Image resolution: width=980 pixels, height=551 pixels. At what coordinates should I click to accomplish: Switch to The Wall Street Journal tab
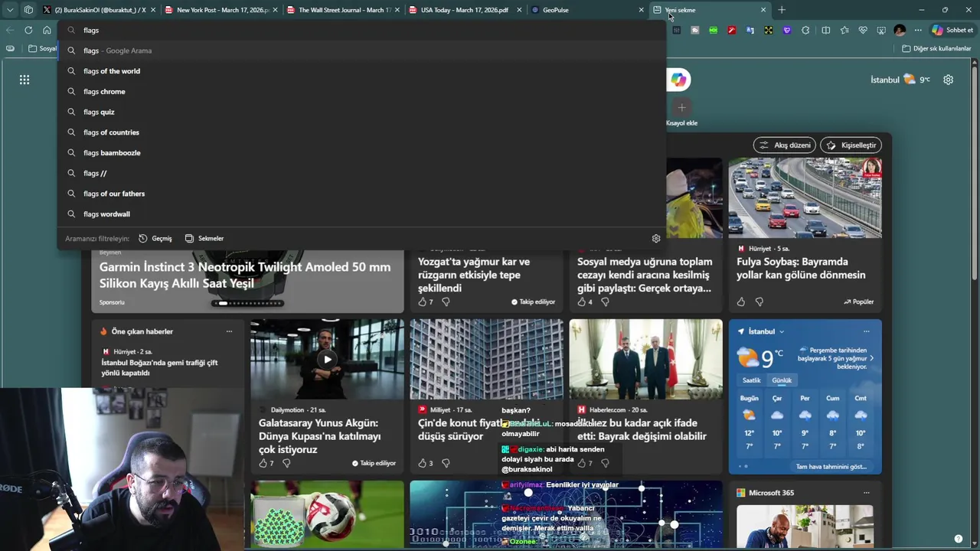click(x=343, y=10)
